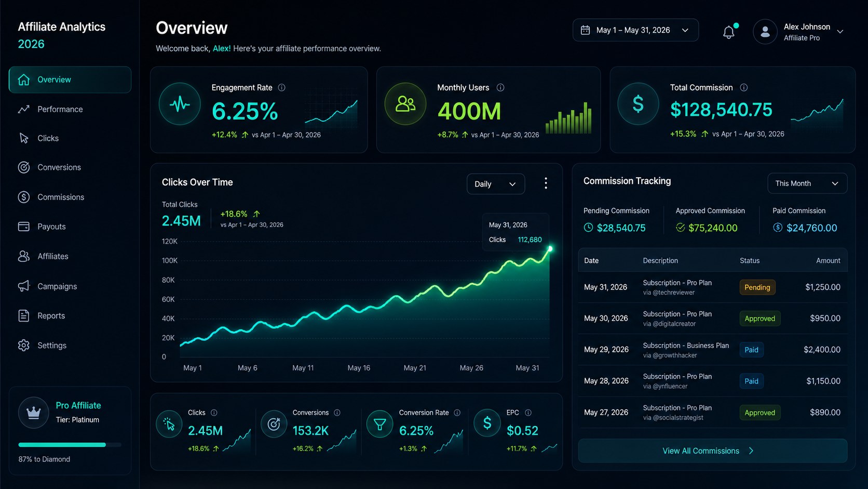Click 'via @techreviewer' text

[x=669, y=293]
